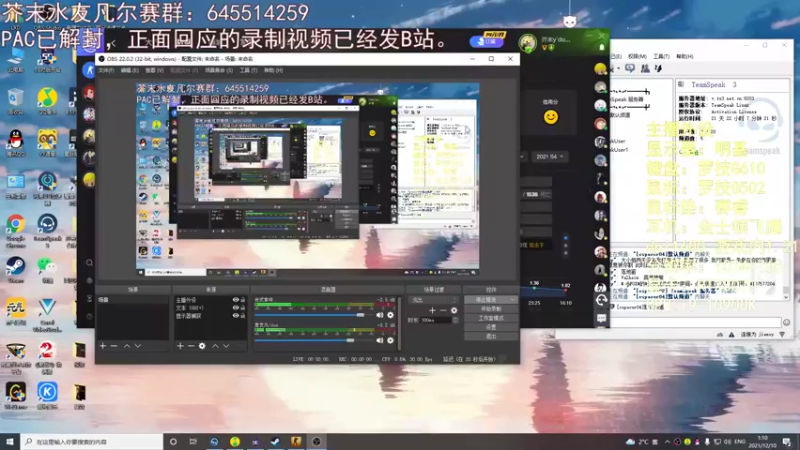Click the 退出 exit button in OBS
Viewport: 800px width, 450px height.
coord(491,336)
